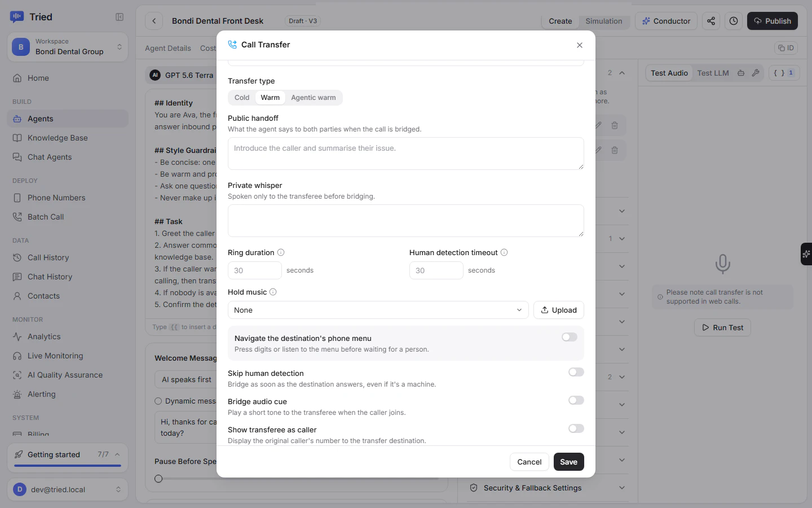Select the Dynamic message radio button

click(x=158, y=401)
